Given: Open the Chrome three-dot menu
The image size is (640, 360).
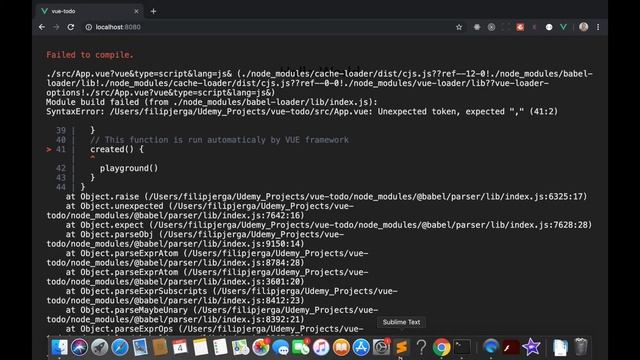Looking at the screenshot, I should (x=598, y=27).
